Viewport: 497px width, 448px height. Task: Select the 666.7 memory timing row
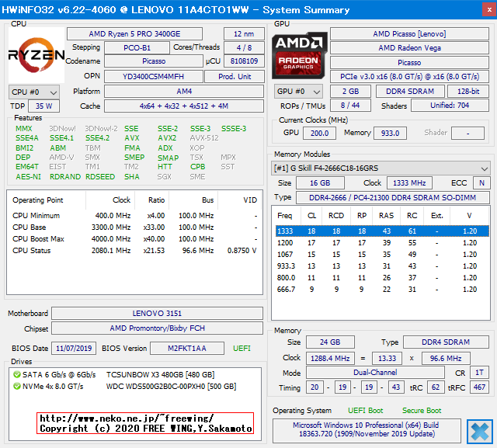[x=381, y=290]
